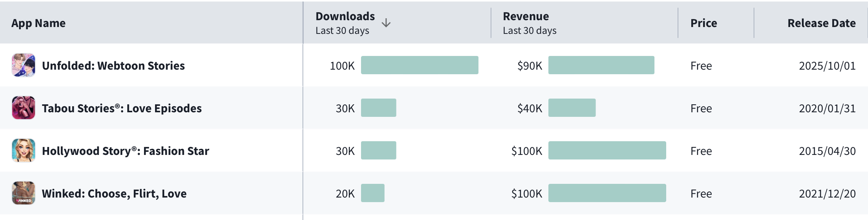This screenshot has height=220, width=868.
Task: Open Tabou Stories: Love Episodes link
Action: [122, 108]
